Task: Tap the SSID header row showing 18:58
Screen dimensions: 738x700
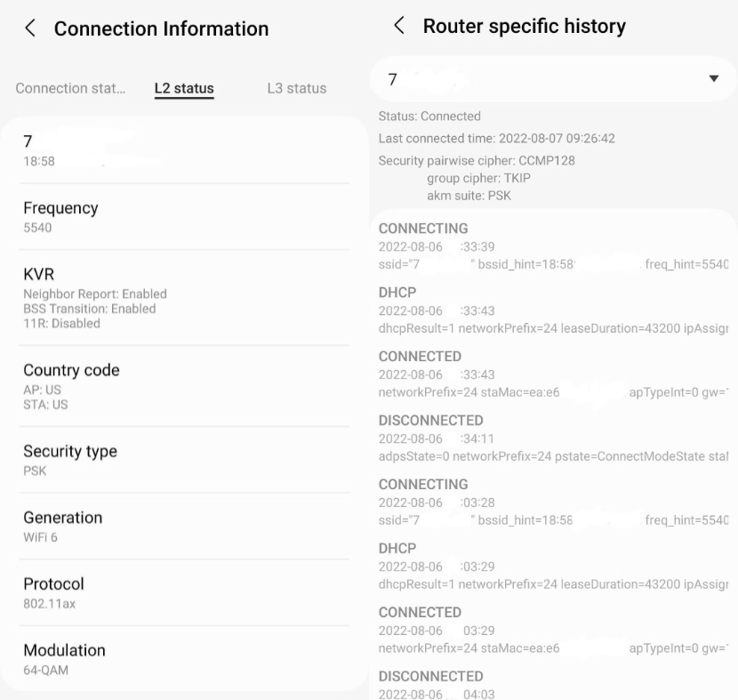Action: pos(184,150)
